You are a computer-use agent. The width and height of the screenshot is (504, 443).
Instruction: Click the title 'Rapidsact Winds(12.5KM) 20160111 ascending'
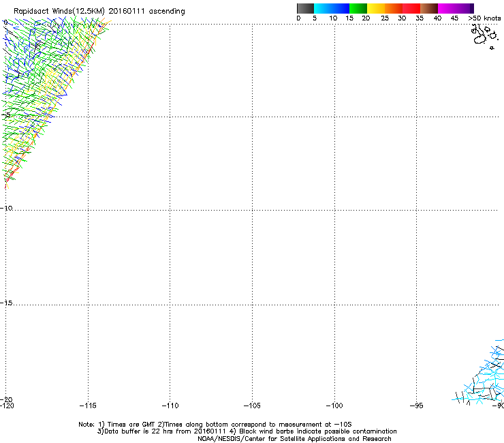[99, 12]
